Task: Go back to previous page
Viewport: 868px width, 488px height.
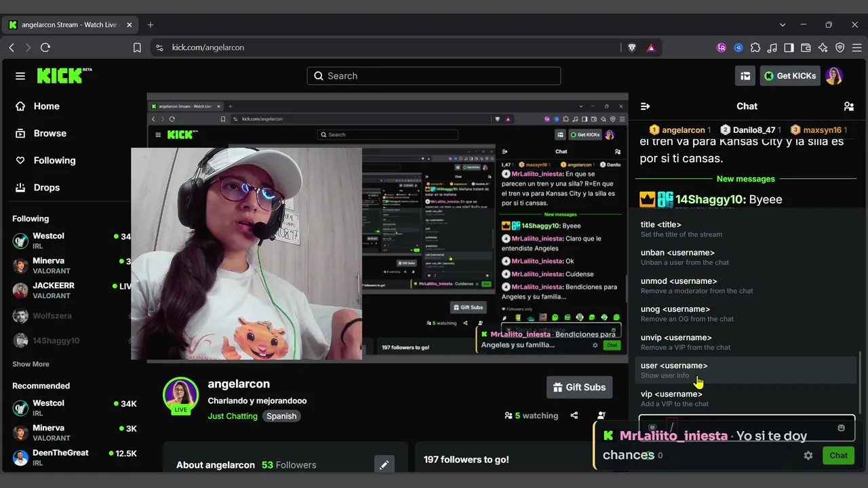Action: (12, 47)
